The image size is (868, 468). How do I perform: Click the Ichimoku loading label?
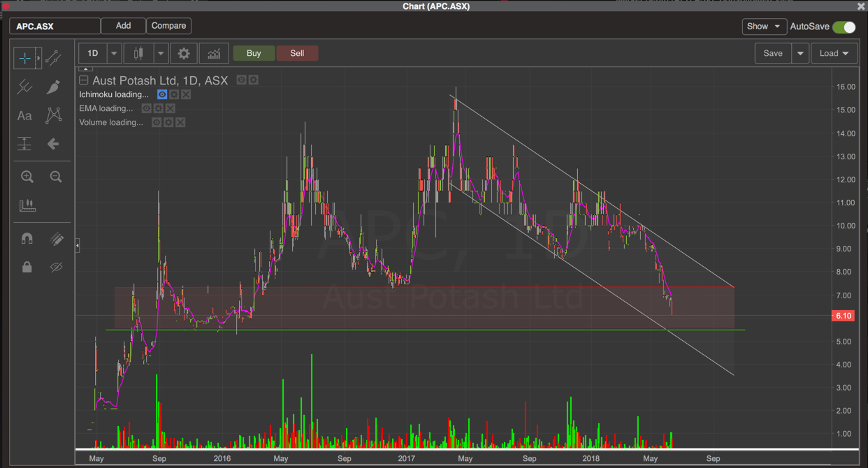click(x=114, y=94)
